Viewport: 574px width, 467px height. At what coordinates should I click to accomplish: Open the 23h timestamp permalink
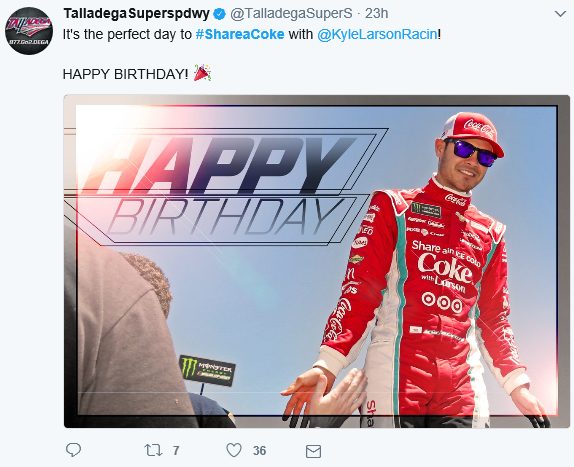click(376, 14)
